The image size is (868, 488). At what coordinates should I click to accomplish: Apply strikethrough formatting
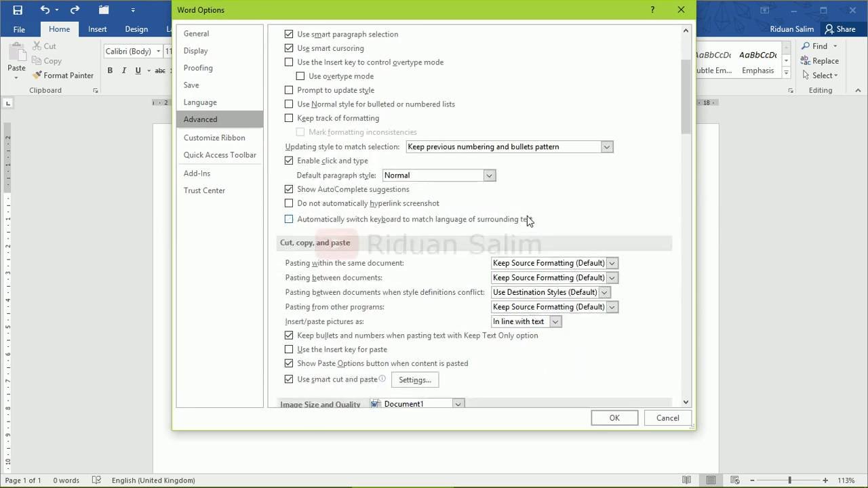(x=160, y=70)
